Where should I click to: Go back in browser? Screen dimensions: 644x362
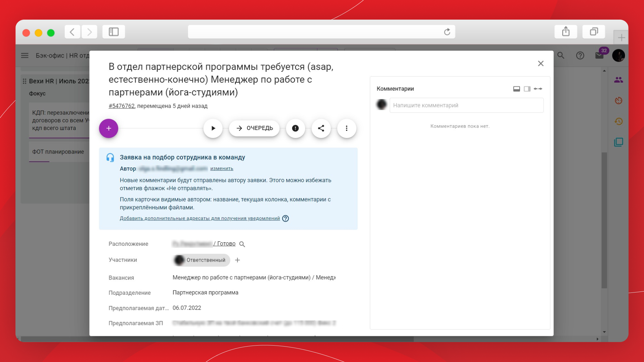[72, 32]
